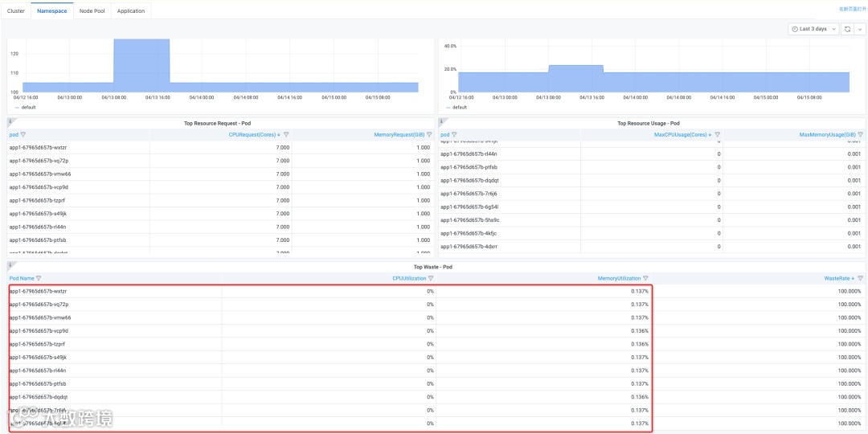868x434 pixels.
Task: Filter the MemoryRequest(GiB) column
Action: (429, 134)
